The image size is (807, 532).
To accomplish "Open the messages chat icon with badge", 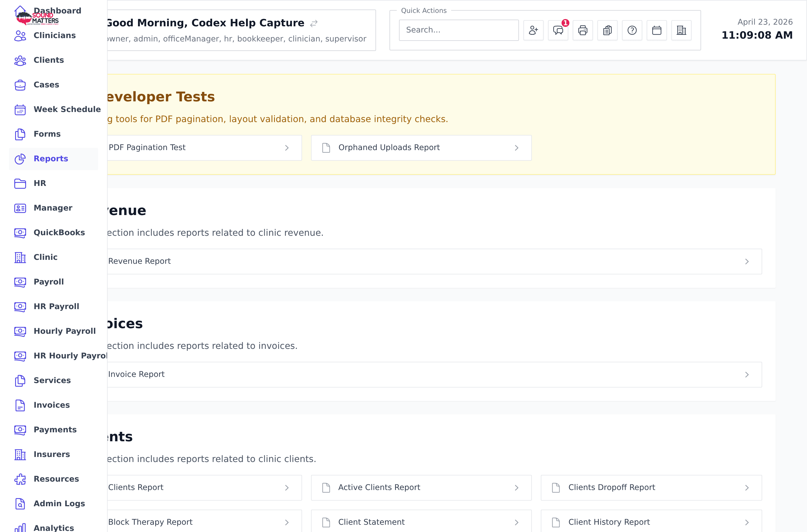I will click(x=558, y=30).
